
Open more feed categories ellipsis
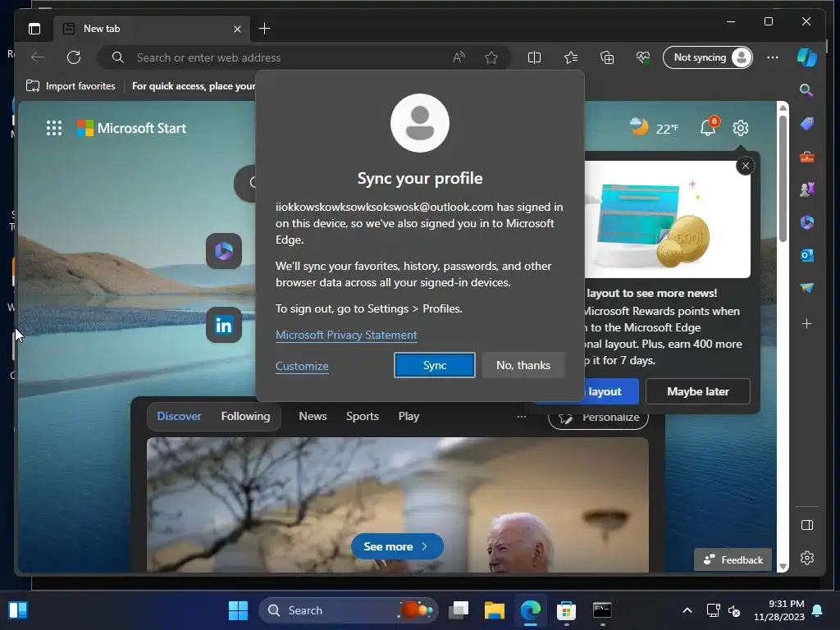coord(521,416)
